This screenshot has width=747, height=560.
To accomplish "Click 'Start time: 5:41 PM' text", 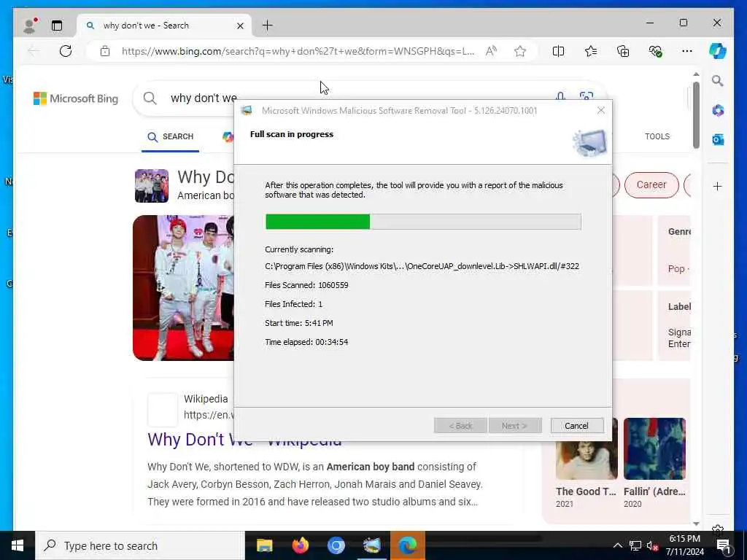I will tap(298, 323).
